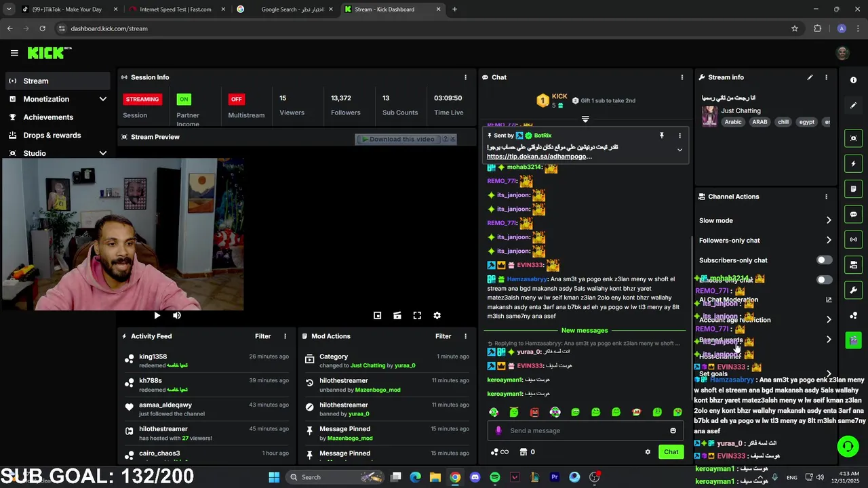The width and height of the screenshot is (868, 488).
Task: Expand the Monetization sidebar section
Action: 103,99
